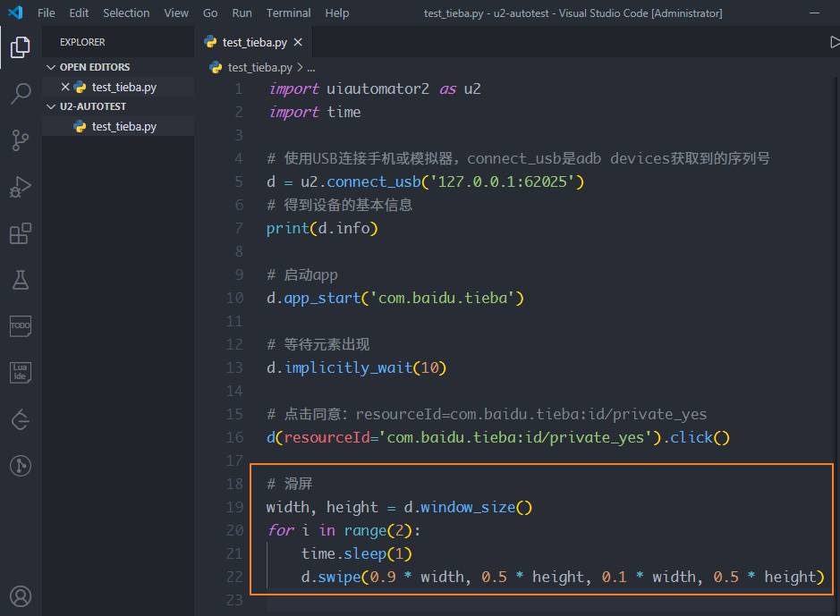Image resolution: width=840 pixels, height=616 pixels.
Task: Click 'import uiautomator2 as u2' line
Action: coord(374,89)
